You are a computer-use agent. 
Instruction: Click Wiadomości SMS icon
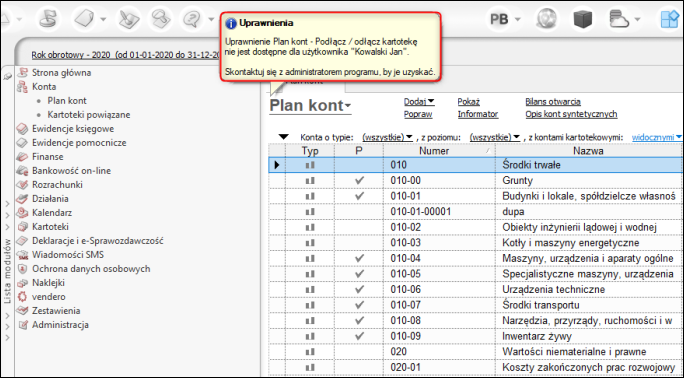point(22,255)
